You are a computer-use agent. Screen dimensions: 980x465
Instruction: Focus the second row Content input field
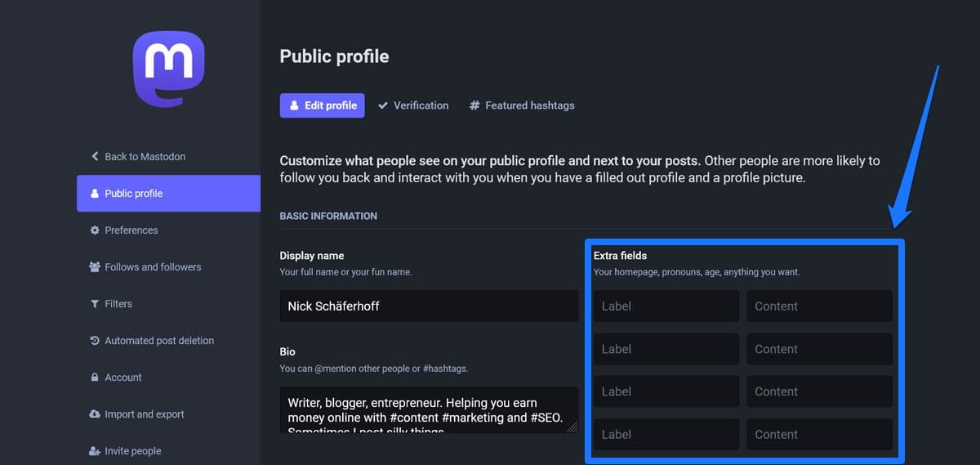coord(819,349)
